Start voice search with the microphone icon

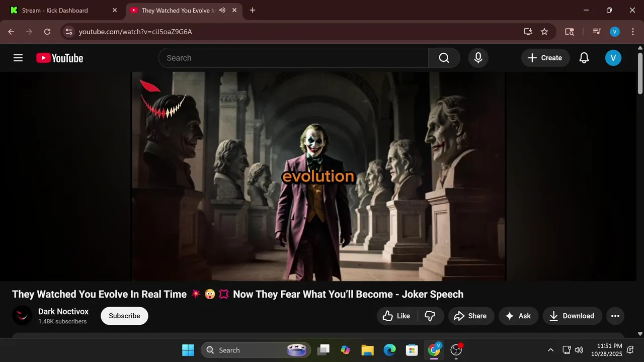tap(478, 58)
